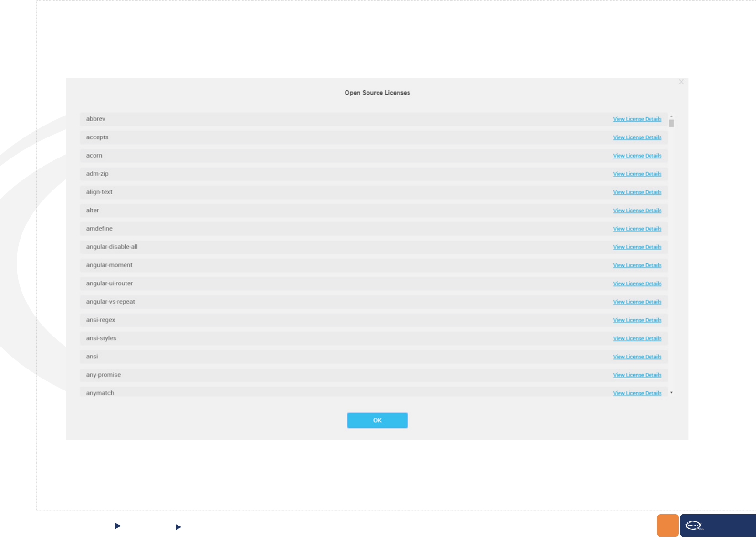Screen dimensions: 756x537
Task: Select the angular-vs-repeat package name
Action: click(110, 302)
